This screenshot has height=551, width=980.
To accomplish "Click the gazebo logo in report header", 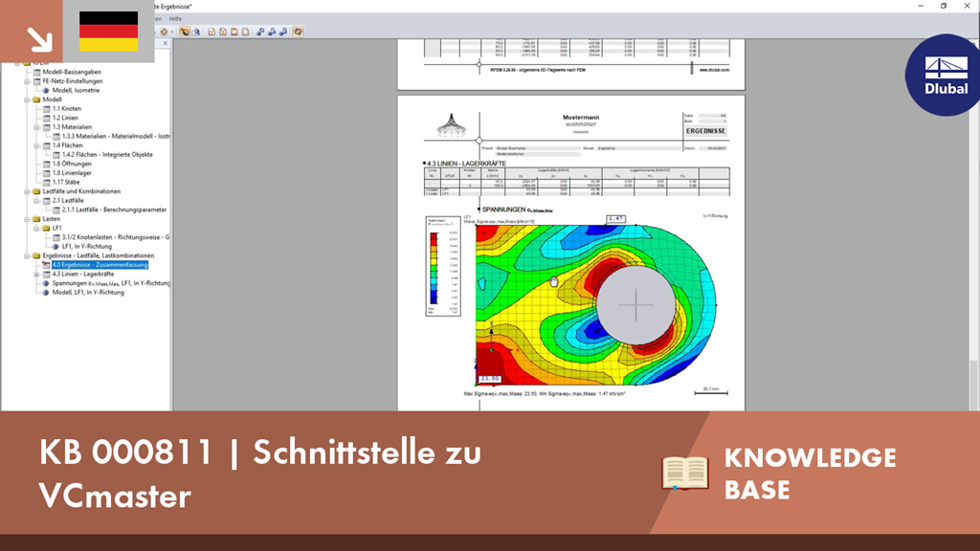I will (x=452, y=125).
